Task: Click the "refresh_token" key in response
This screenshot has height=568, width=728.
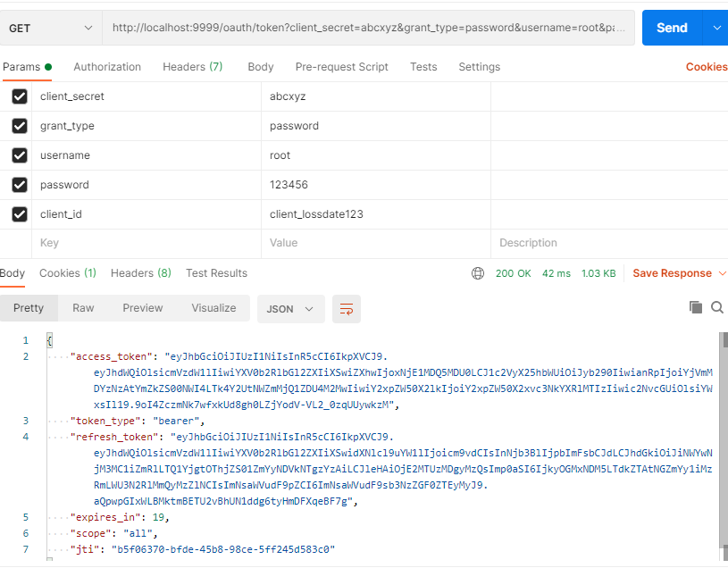Action: pyautogui.click(x=114, y=437)
